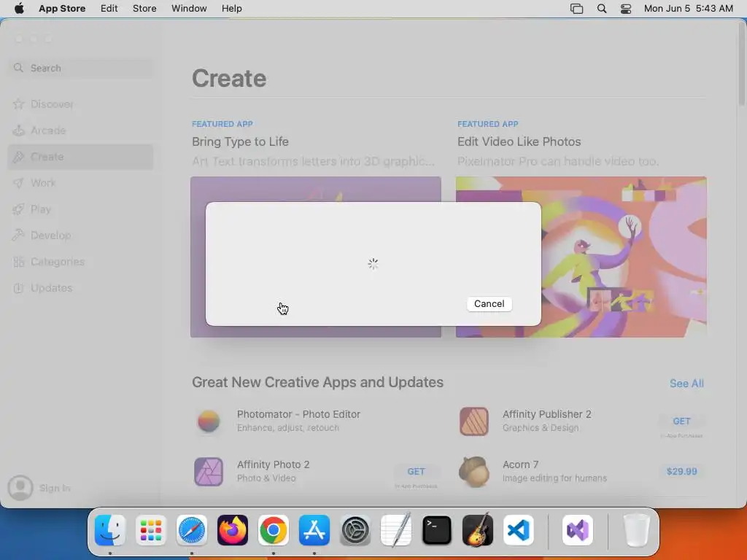Open the Art Text featured artwork
The width and height of the screenshot is (747, 560).
click(x=316, y=257)
